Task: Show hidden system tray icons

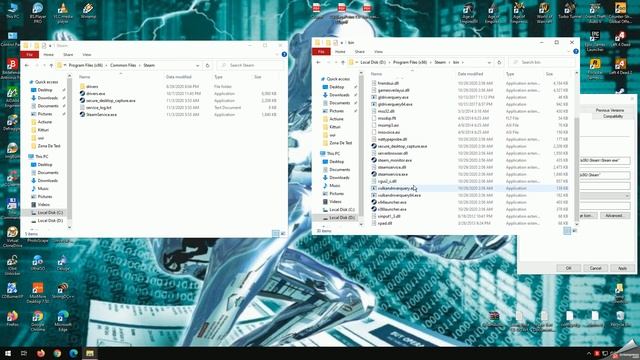Action: tap(589, 353)
